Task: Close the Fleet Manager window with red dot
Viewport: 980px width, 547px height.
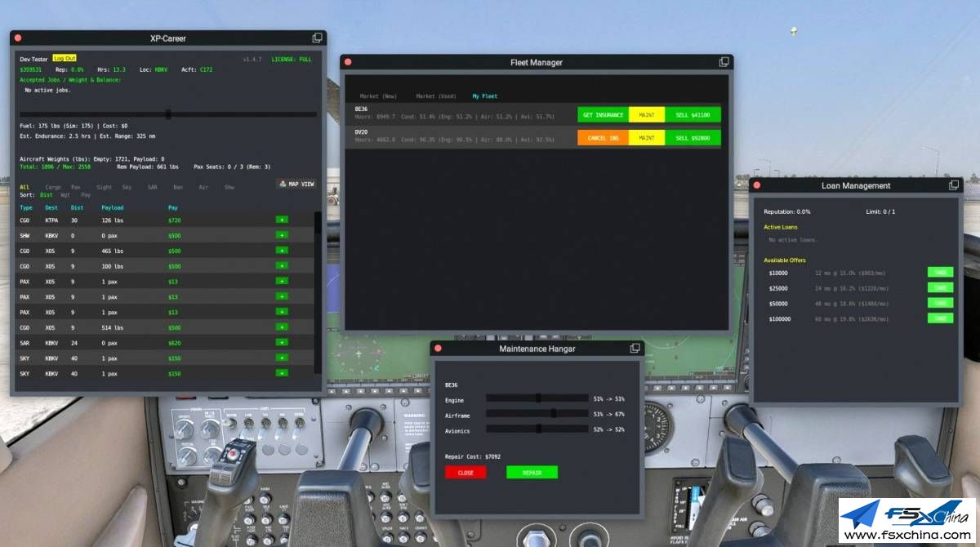Action: [x=348, y=62]
